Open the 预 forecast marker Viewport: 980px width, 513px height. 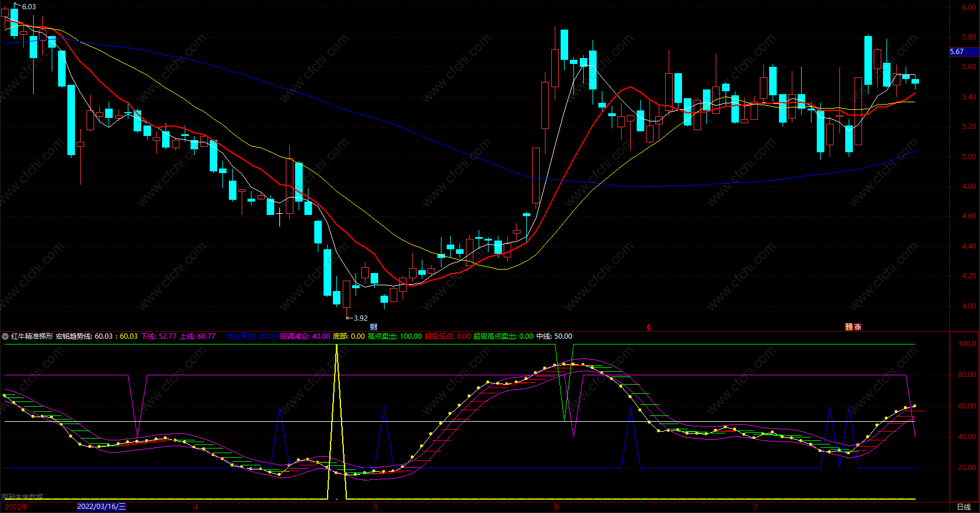point(849,327)
